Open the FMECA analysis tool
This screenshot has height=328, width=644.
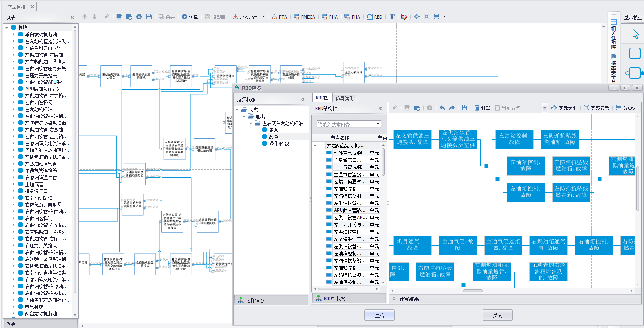coord(304,17)
